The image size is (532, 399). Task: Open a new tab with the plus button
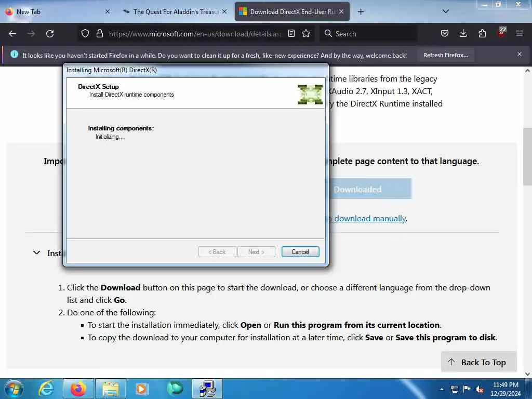point(361,12)
